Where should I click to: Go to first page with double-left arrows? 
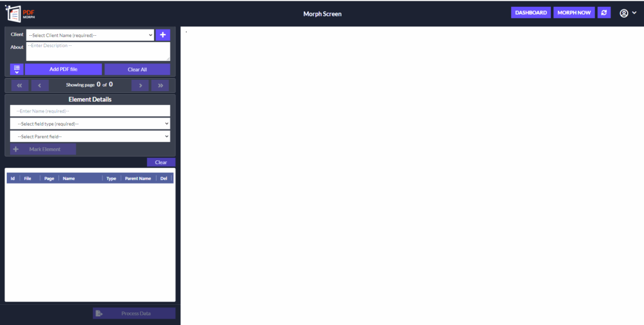[19, 85]
